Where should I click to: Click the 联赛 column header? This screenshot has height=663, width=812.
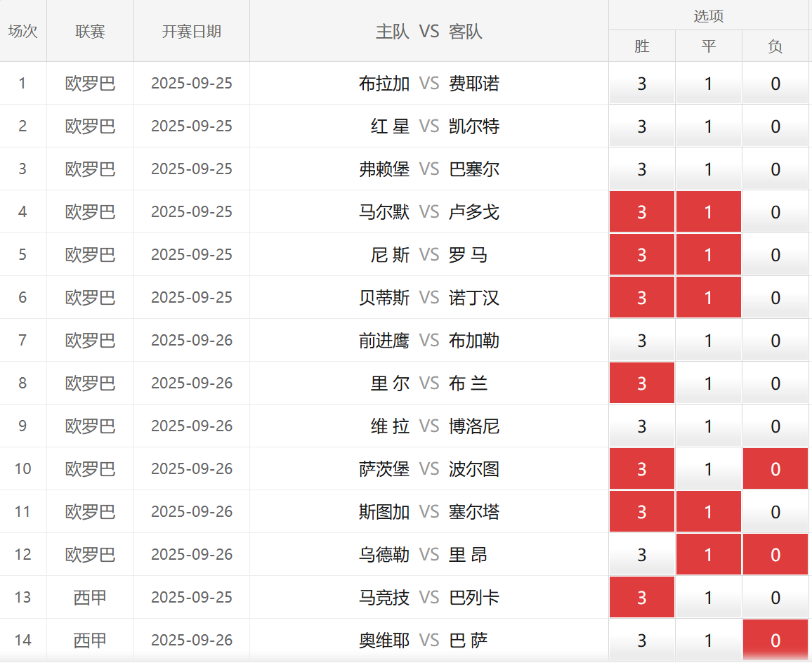point(90,32)
